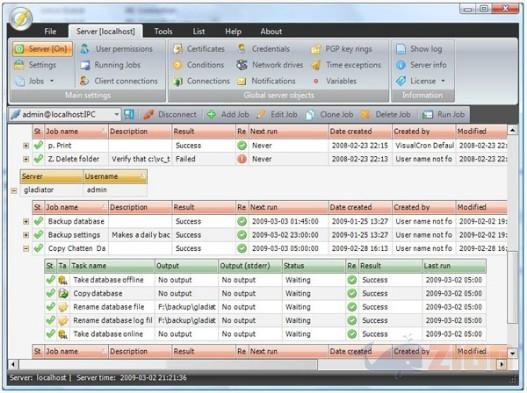Click Delete Job
527x393 pixels.
386,115
